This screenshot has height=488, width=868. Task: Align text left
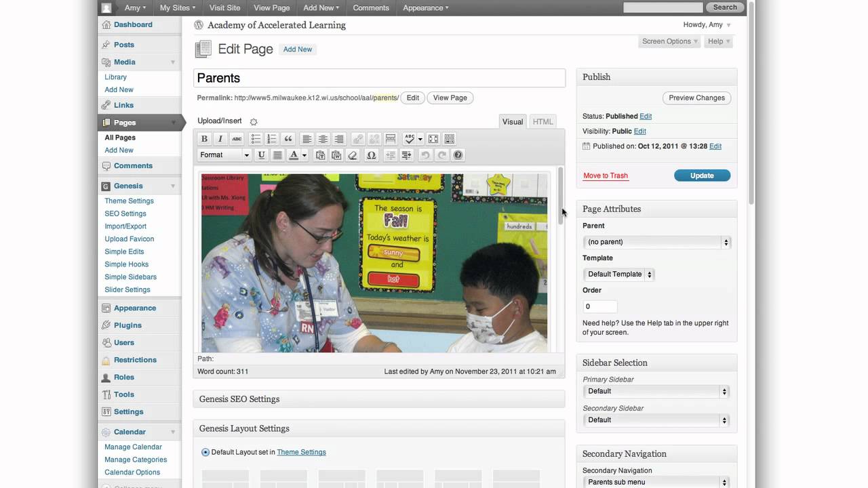pyautogui.click(x=307, y=139)
